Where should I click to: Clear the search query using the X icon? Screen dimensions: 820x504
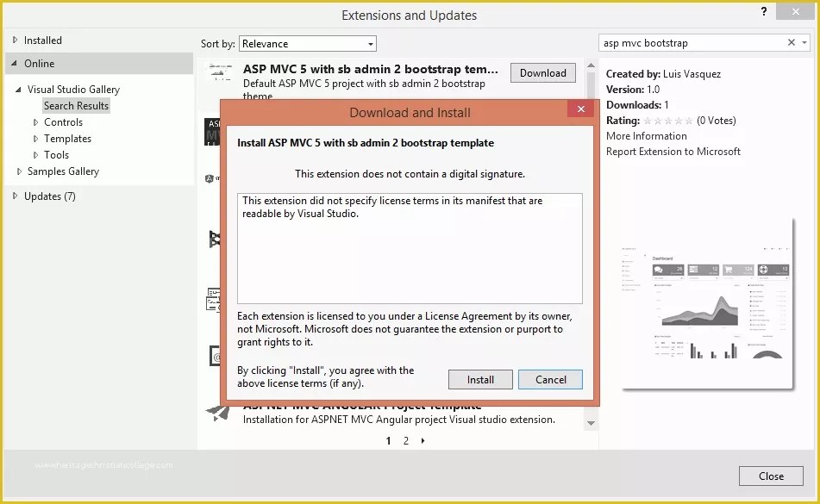tap(791, 42)
